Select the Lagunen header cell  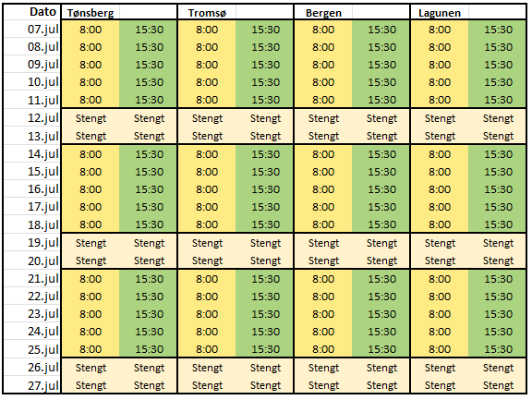click(x=440, y=13)
